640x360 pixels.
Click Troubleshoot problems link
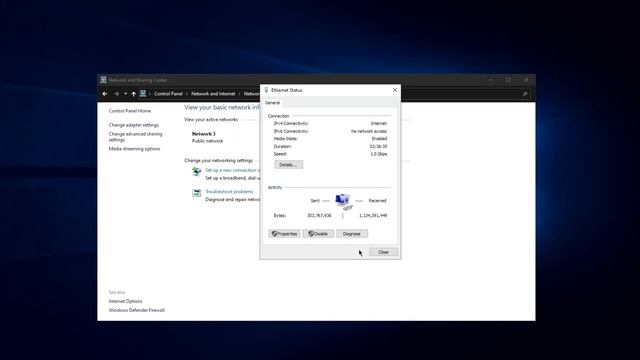(229, 192)
